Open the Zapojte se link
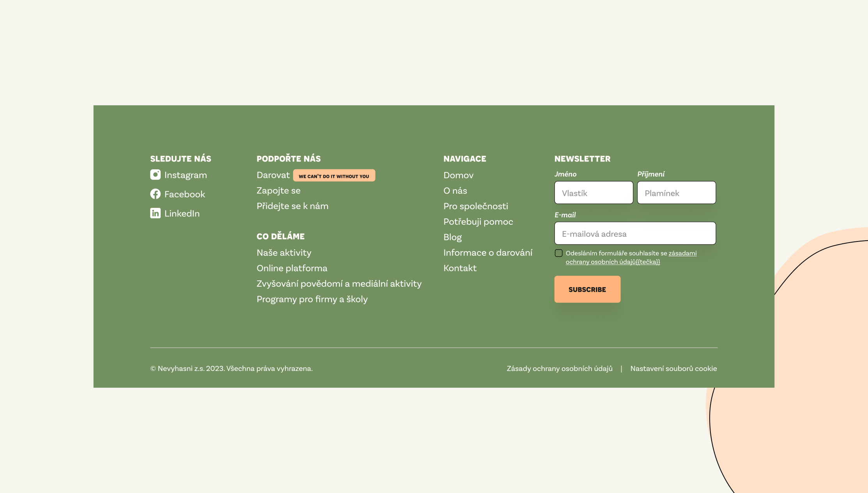The width and height of the screenshot is (868, 493). coord(278,191)
